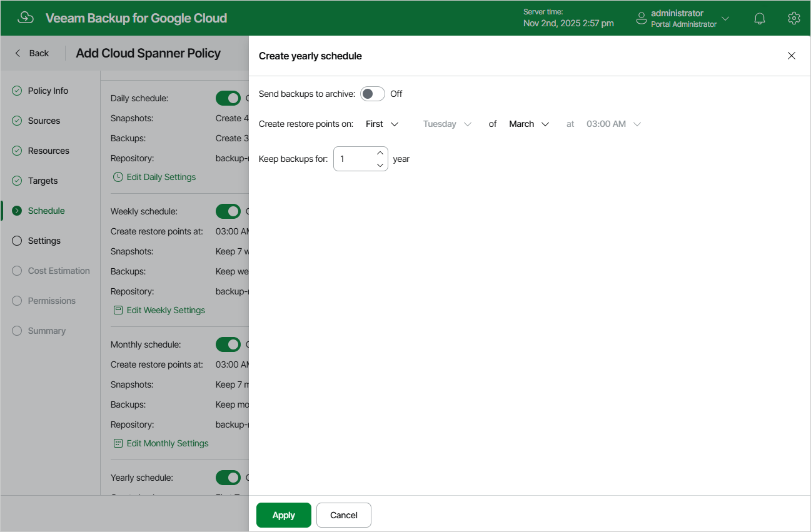Click the clock icon beside Edit Daily Settings
Image resolution: width=811 pixels, height=532 pixels.
[x=118, y=177]
